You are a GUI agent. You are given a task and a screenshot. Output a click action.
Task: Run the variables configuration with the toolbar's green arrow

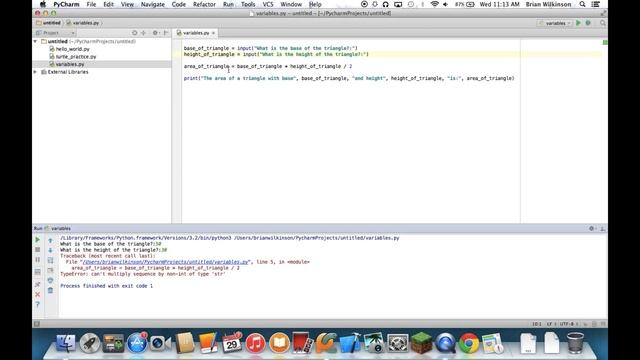[578, 23]
